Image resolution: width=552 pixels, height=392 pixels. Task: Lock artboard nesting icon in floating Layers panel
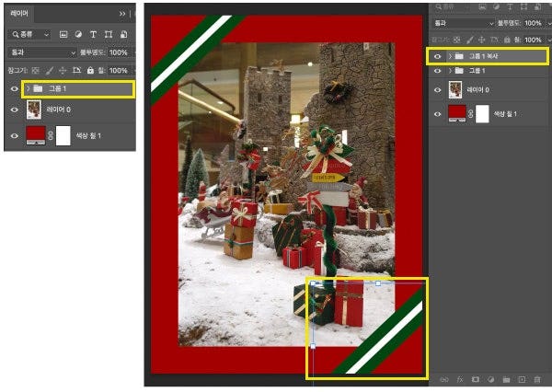[x=76, y=71]
